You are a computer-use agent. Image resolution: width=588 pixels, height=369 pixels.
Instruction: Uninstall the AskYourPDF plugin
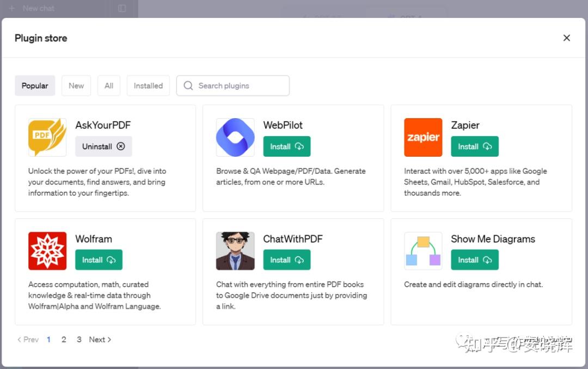pyautogui.click(x=103, y=146)
